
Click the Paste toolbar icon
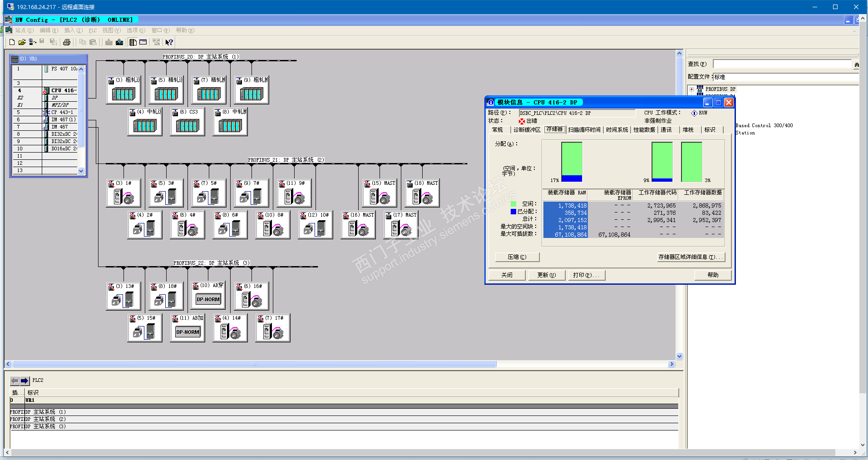(x=93, y=42)
